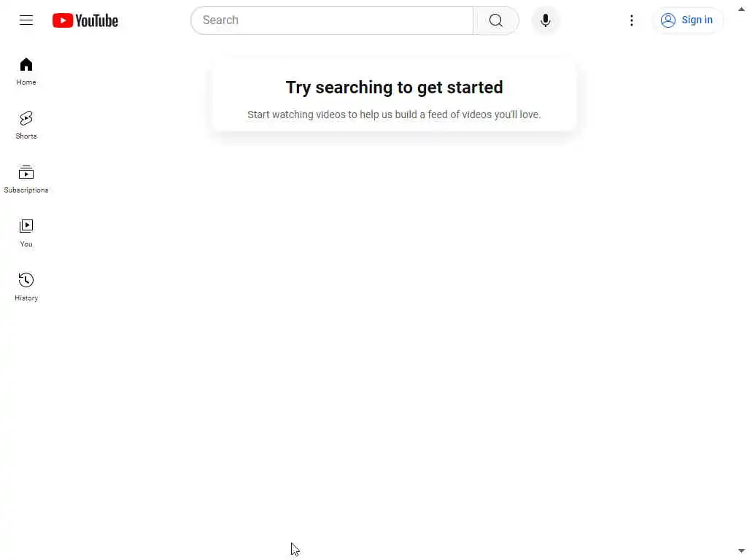Click the "Start watching videos" description text
This screenshot has height=560, width=747.
coord(394,114)
